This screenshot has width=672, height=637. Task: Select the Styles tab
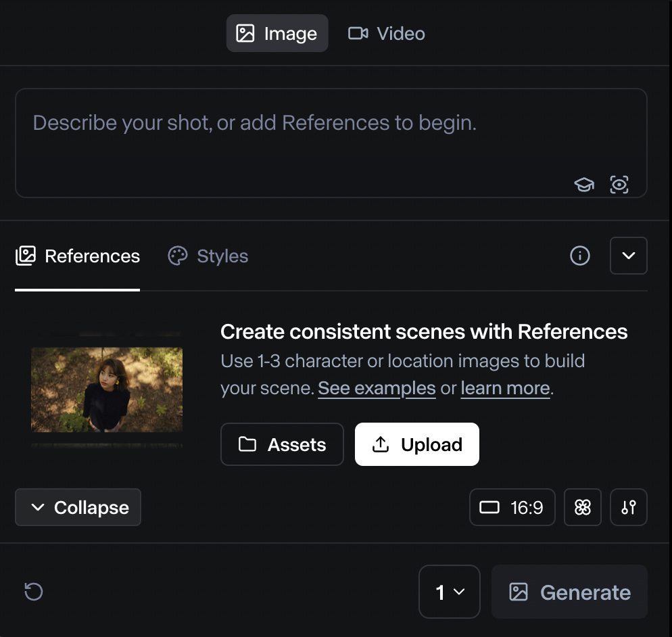coord(208,256)
